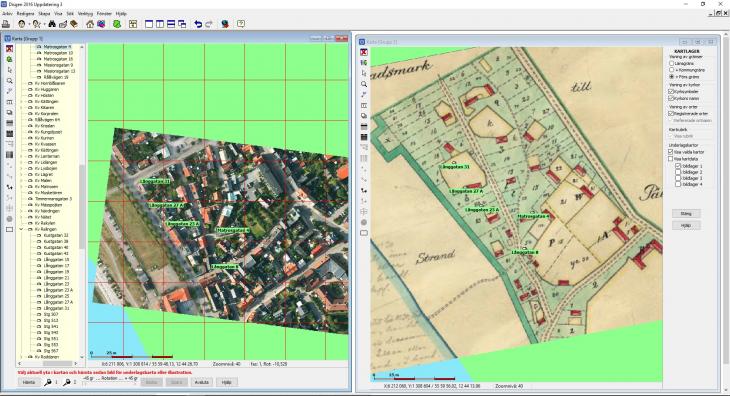Toggle the Visa kartdata checkbox

click(x=671, y=159)
